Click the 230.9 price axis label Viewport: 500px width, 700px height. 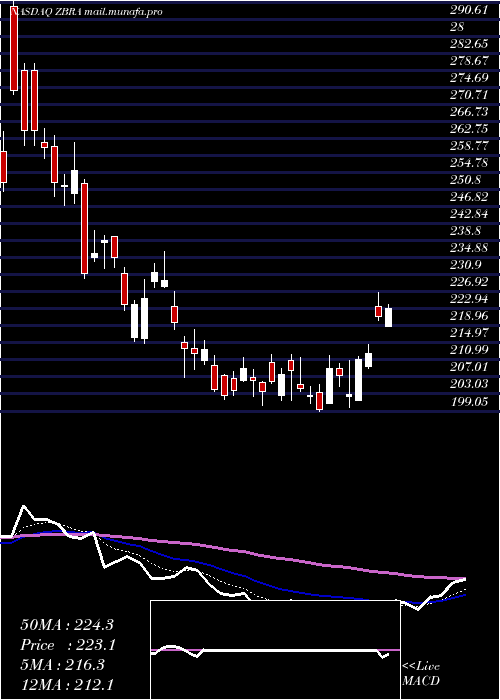pyautogui.click(x=465, y=264)
